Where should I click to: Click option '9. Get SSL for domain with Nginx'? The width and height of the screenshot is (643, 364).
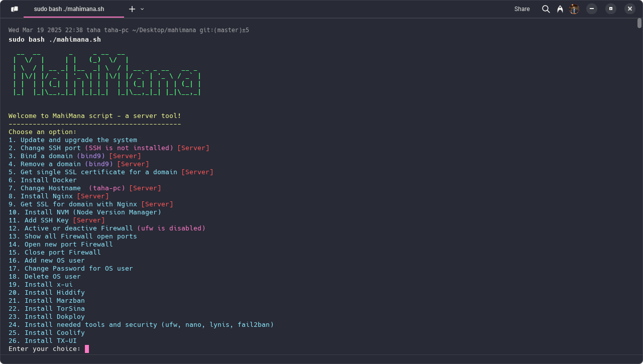point(73,204)
